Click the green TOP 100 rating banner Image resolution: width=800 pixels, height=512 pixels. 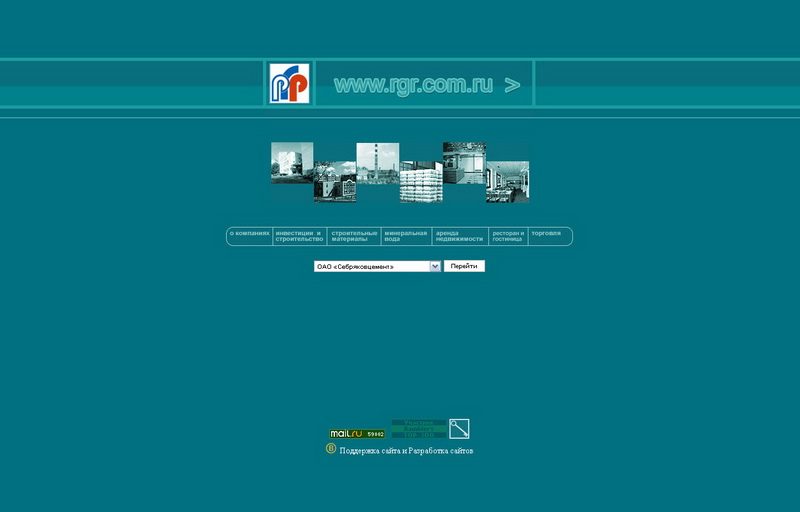tap(419, 429)
